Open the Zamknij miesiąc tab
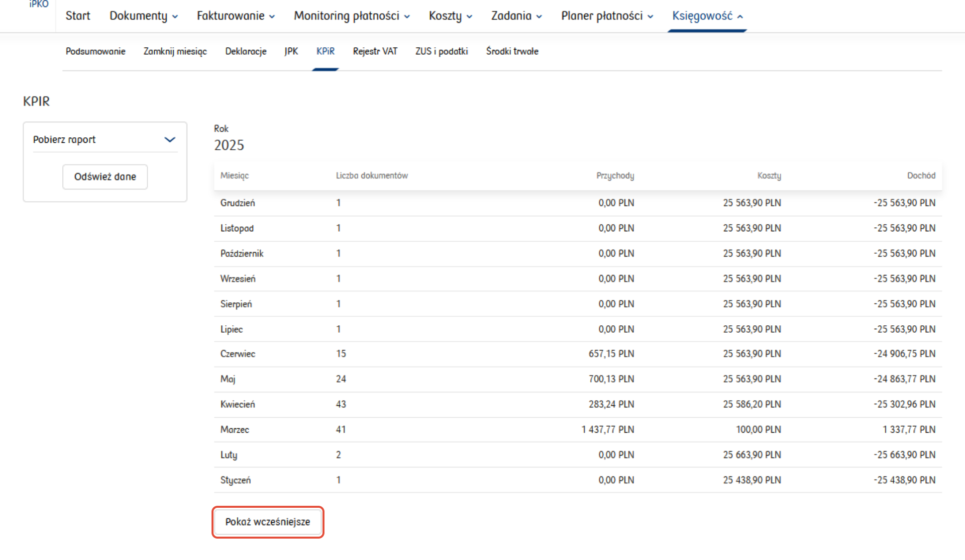The width and height of the screenshot is (965, 560). pos(175,51)
